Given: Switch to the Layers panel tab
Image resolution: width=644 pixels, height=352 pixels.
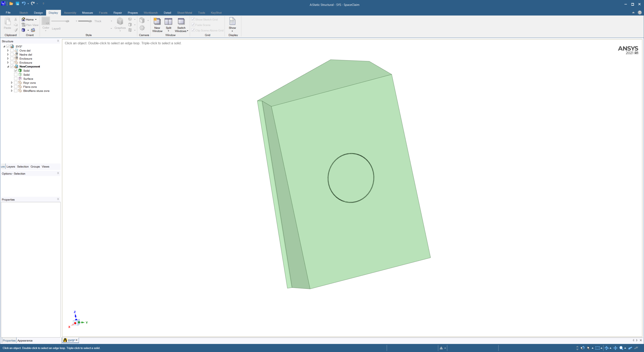Looking at the screenshot, I should coord(11,166).
